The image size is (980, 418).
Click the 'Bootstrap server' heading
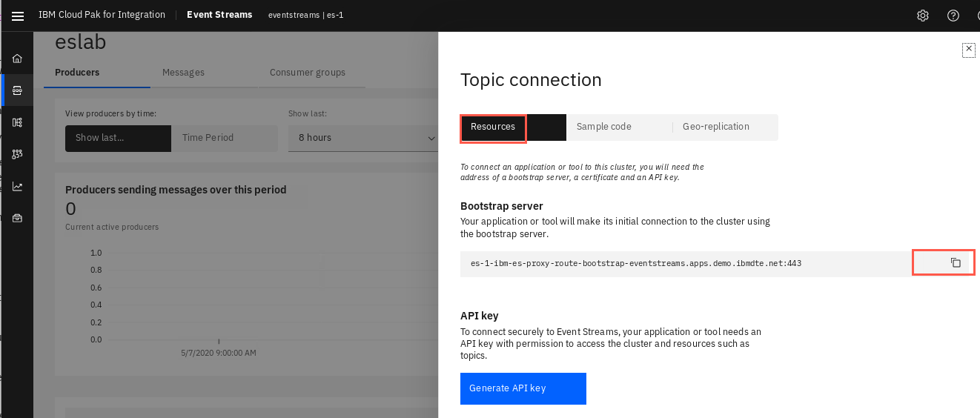point(502,206)
